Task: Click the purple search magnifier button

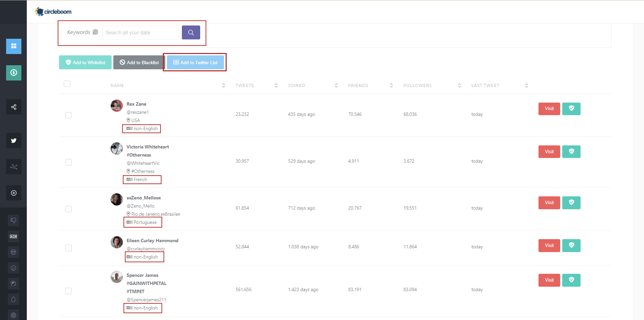Action: pos(191,33)
